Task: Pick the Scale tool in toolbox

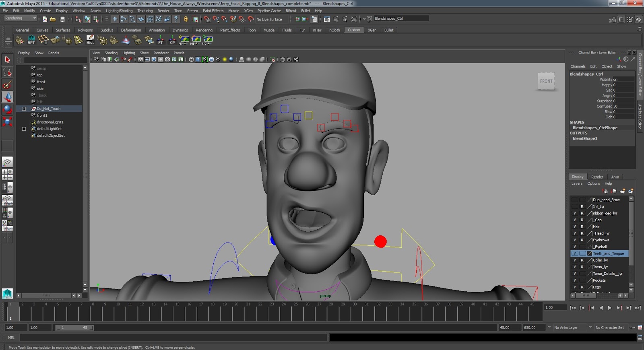Action: click(7, 121)
